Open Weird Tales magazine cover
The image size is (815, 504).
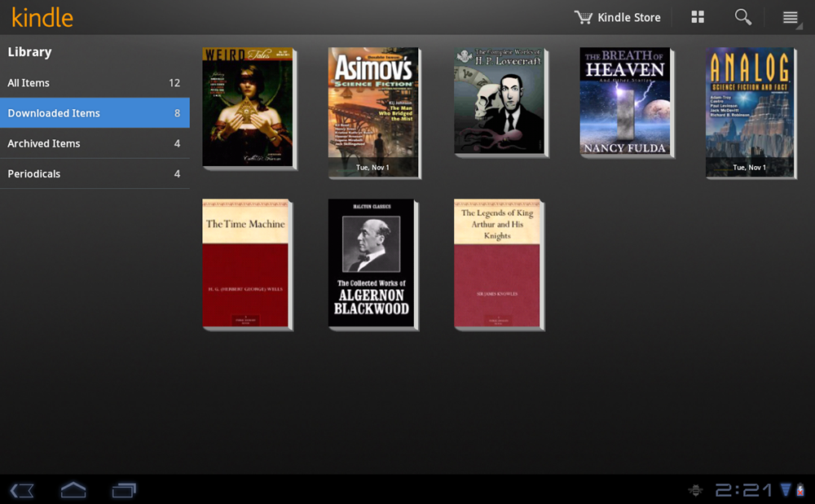pyautogui.click(x=248, y=107)
